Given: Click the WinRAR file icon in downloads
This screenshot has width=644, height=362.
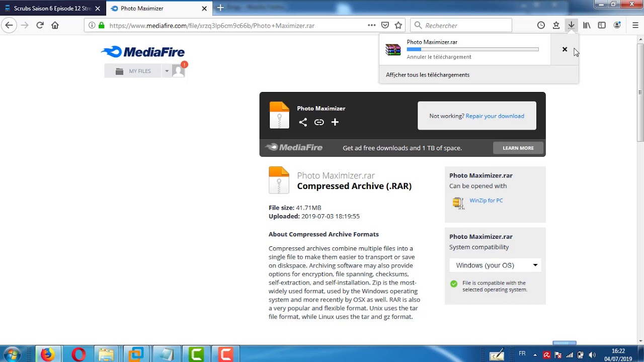Looking at the screenshot, I should pos(393,49).
